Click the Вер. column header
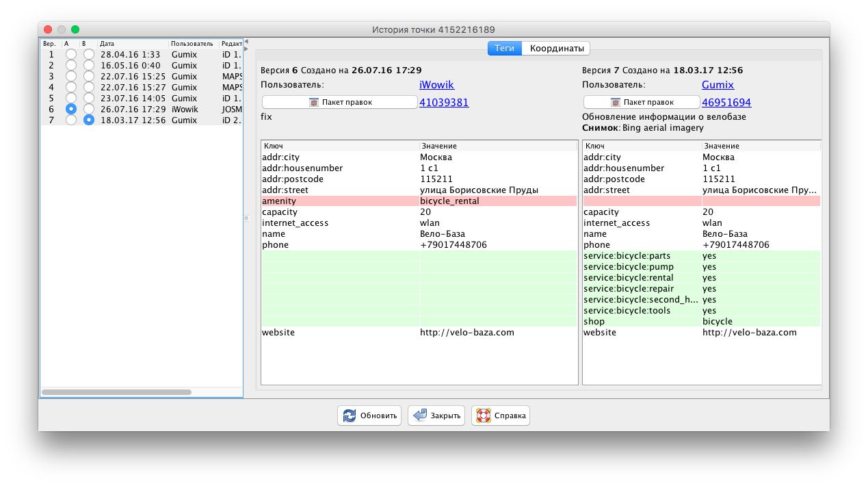Image resolution: width=868 pixels, height=486 pixels. coord(51,44)
